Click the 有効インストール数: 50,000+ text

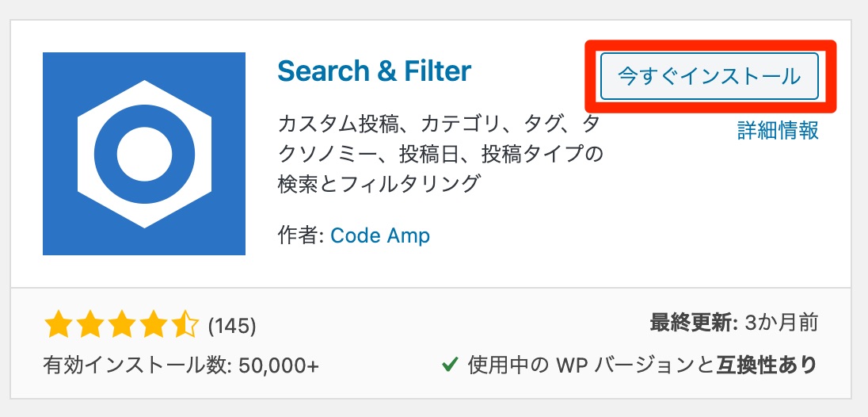tap(181, 365)
